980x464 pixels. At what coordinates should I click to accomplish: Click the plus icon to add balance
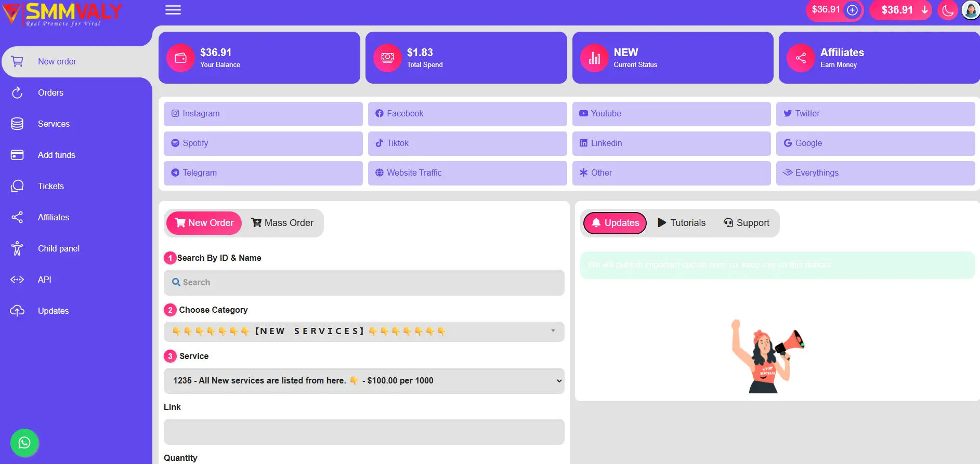pyautogui.click(x=852, y=10)
